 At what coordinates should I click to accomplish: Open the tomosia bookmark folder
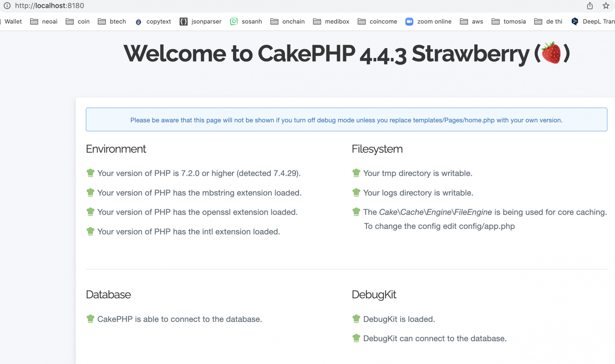point(509,22)
